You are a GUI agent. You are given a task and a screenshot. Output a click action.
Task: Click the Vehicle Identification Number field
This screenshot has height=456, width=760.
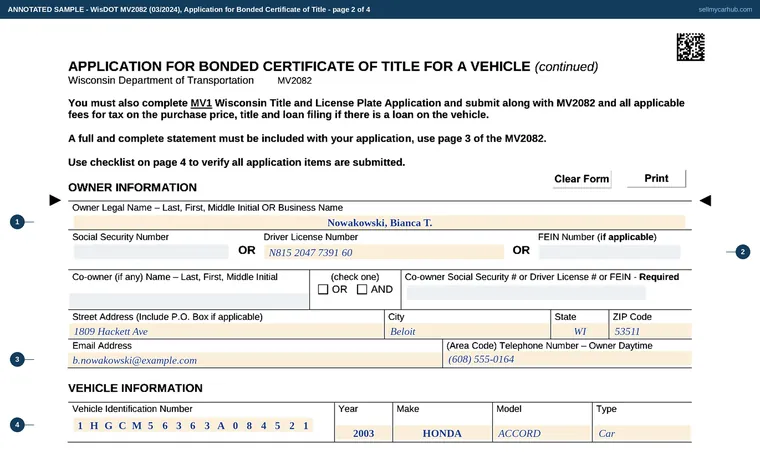pos(193,425)
